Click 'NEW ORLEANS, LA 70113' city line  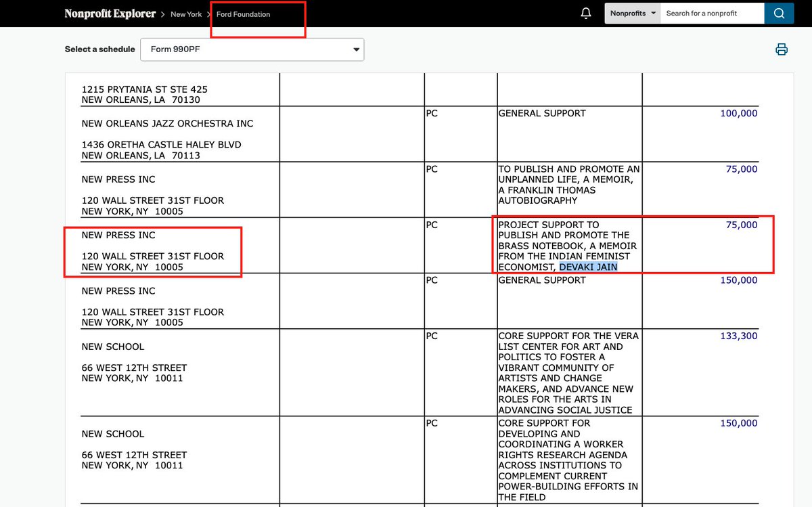pos(141,156)
